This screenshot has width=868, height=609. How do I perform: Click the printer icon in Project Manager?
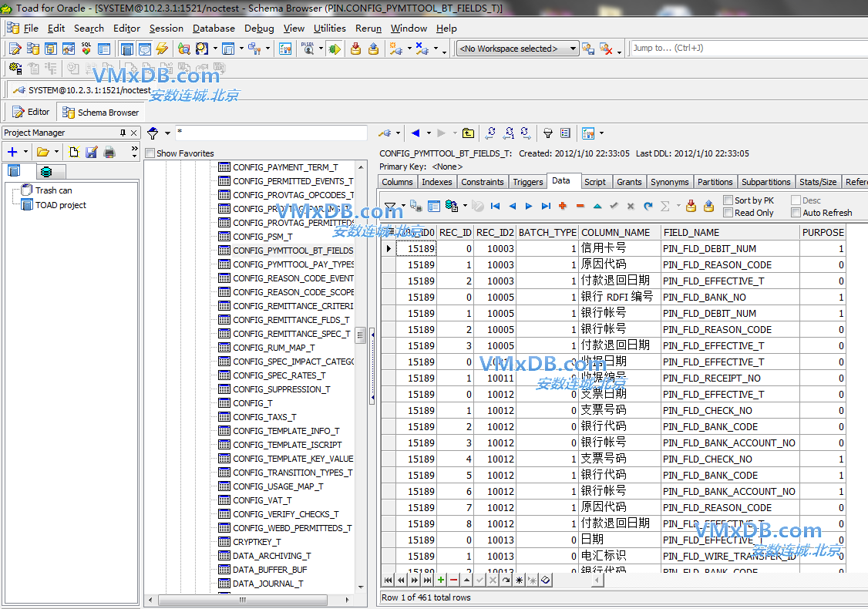pos(109,152)
